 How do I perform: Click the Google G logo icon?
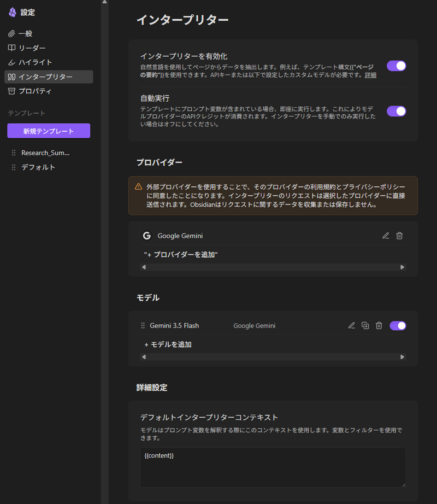coord(147,236)
